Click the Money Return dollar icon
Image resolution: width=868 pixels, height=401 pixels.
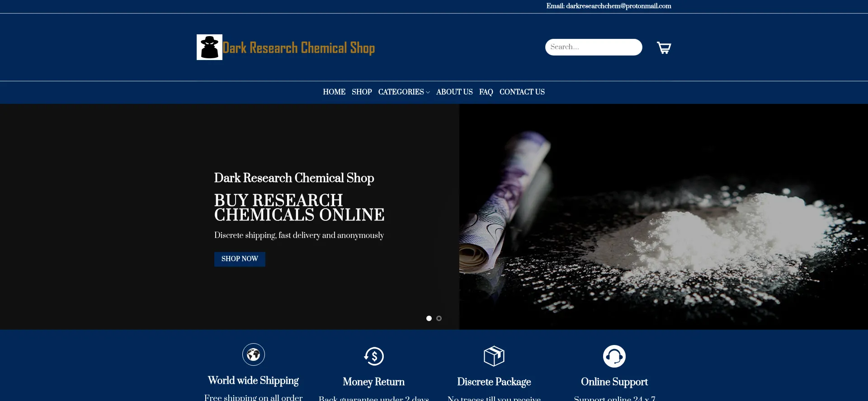374,356
